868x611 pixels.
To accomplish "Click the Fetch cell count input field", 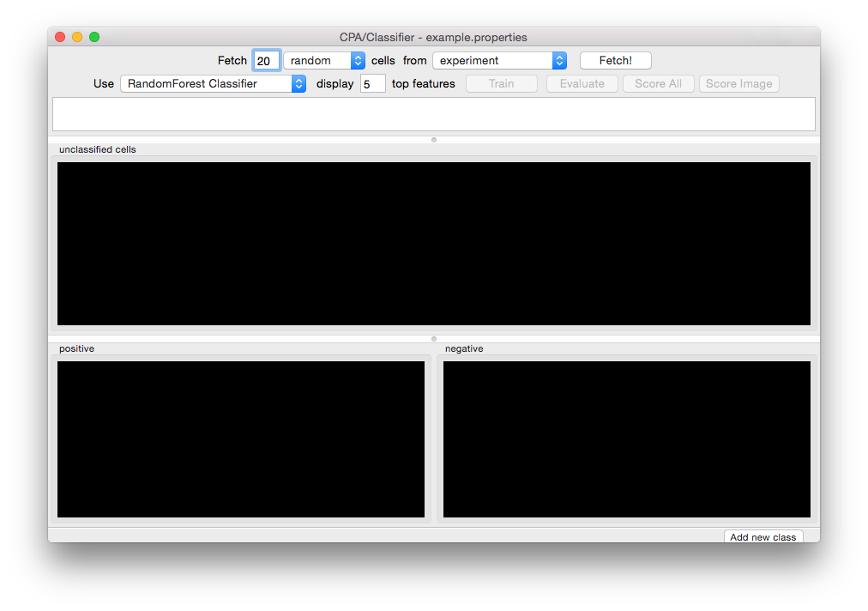I will [266, 61].
